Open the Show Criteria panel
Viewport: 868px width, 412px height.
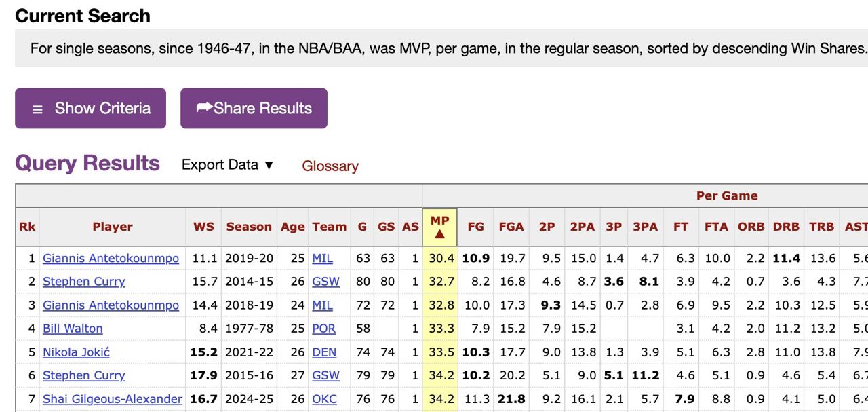[90, 108]
